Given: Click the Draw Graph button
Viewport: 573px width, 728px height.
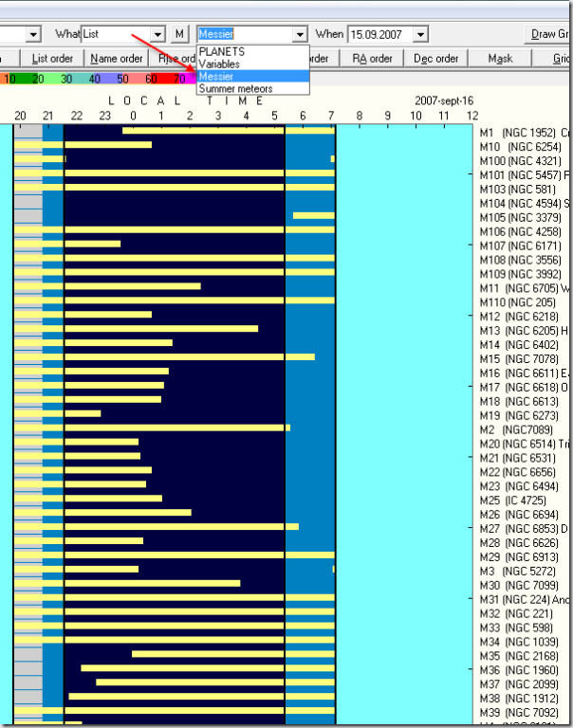Looking at the screenshot, I should (548, 34).
